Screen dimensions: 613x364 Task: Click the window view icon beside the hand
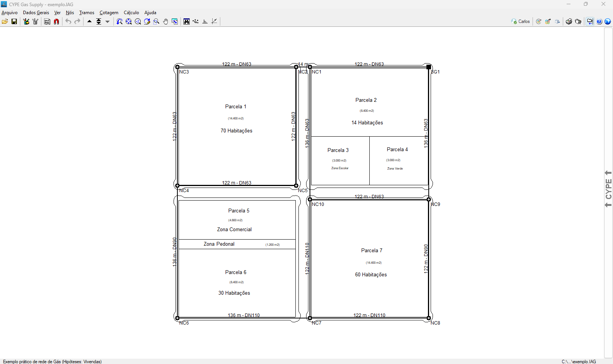click(x=175, y=21)
